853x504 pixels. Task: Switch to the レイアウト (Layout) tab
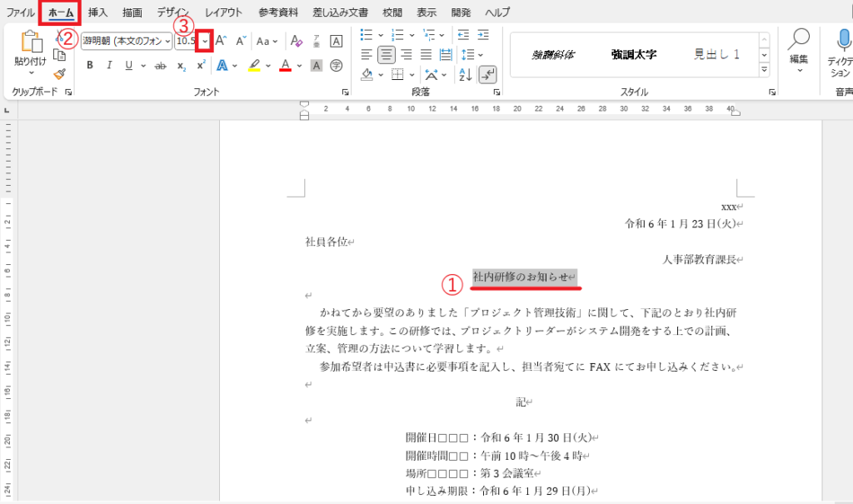click(x=223, y=12)
